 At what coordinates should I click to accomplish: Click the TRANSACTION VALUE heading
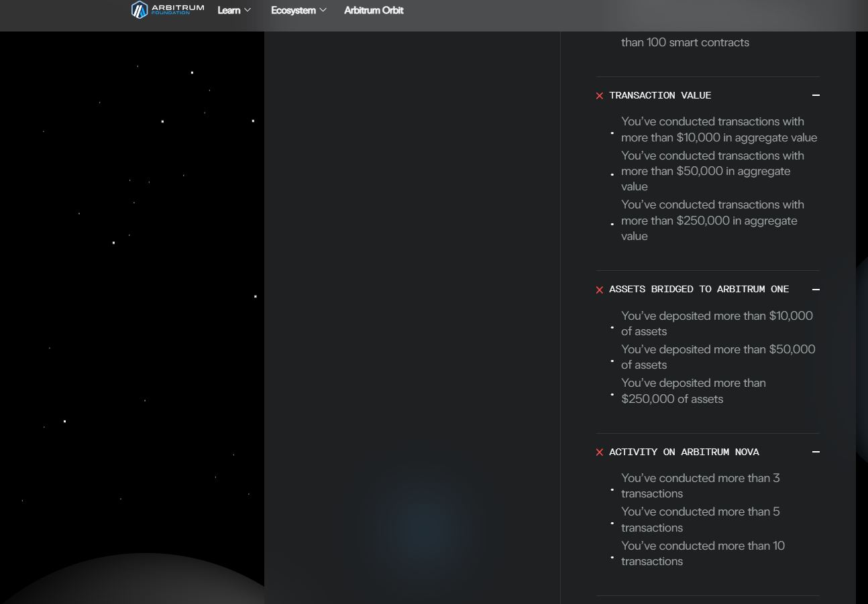click(x=660, y=95)
